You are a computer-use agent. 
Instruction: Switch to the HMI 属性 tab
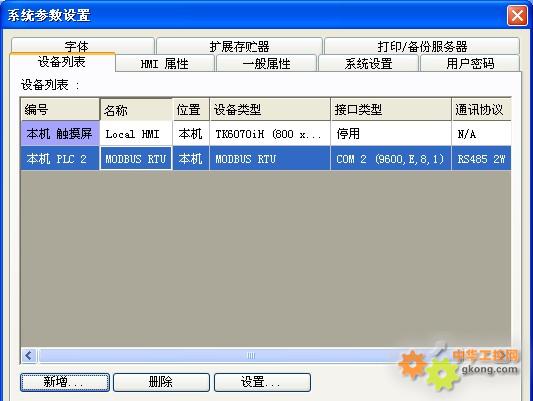(165, 63)
